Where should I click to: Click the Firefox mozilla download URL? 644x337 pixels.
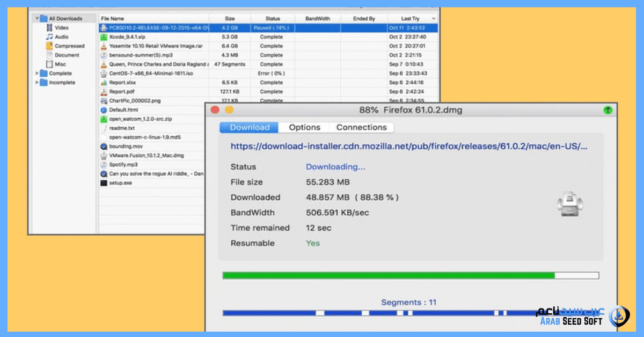[x=409, y=146]
